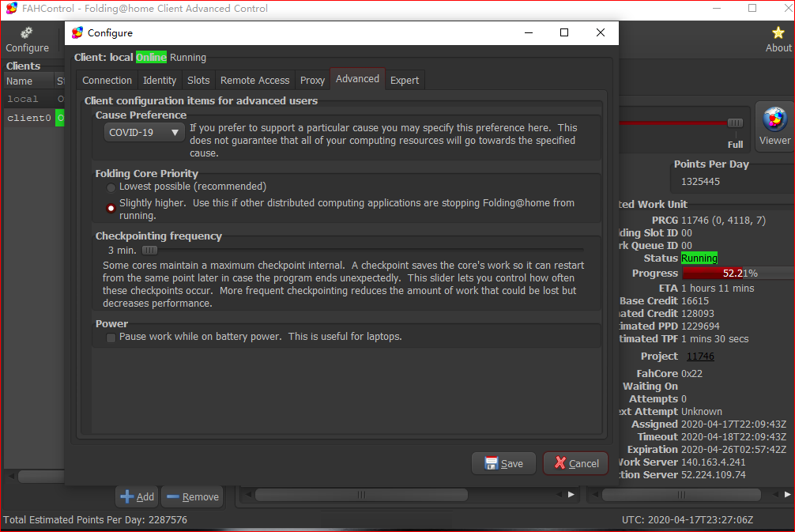Save the configuration changes

[x=503, y=463]
